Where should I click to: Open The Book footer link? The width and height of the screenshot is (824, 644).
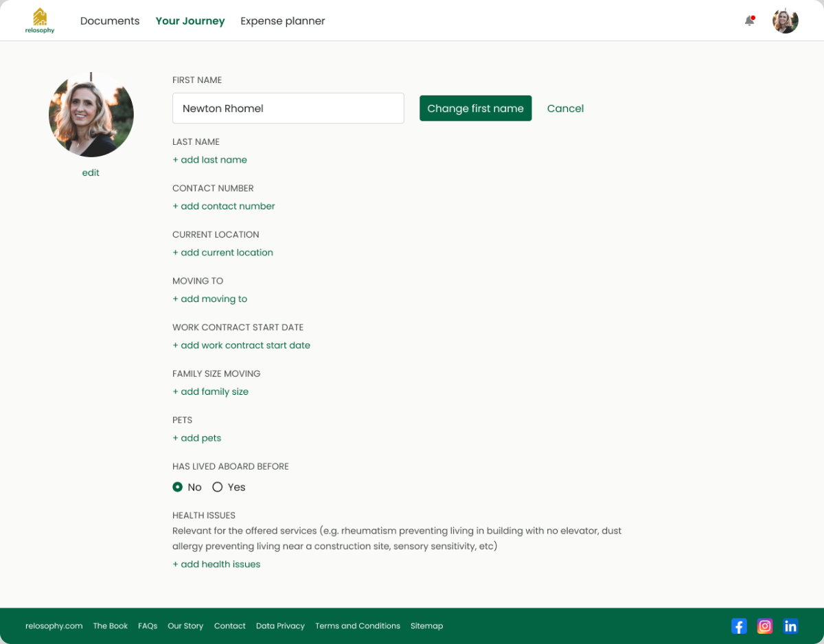(x=111, y=626)
